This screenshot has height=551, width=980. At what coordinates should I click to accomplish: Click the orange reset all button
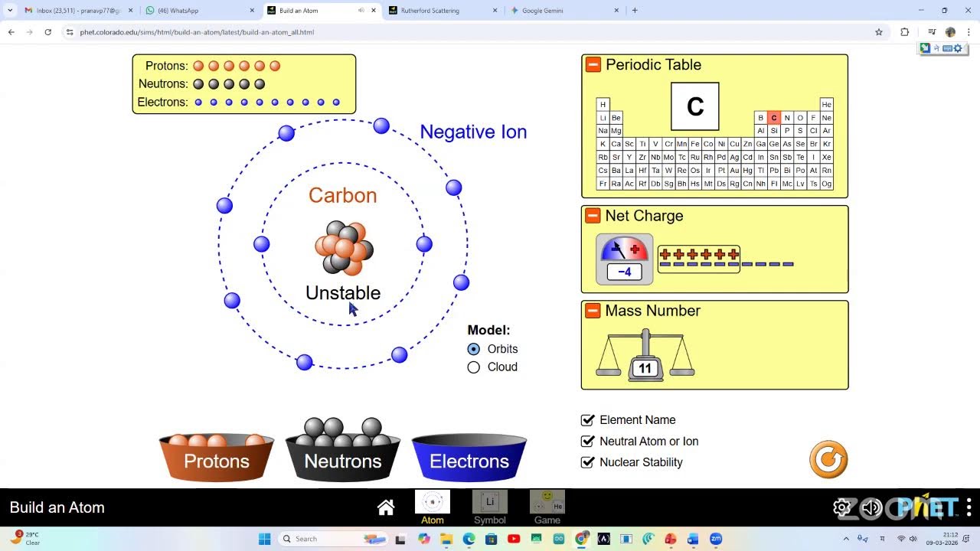tap(828, 460)
